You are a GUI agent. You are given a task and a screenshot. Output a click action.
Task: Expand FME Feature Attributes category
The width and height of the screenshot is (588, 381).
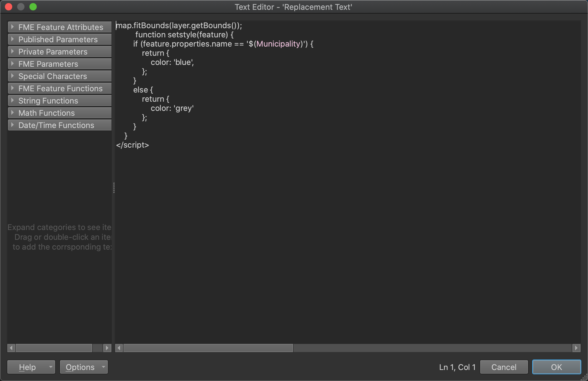(60, 27)
